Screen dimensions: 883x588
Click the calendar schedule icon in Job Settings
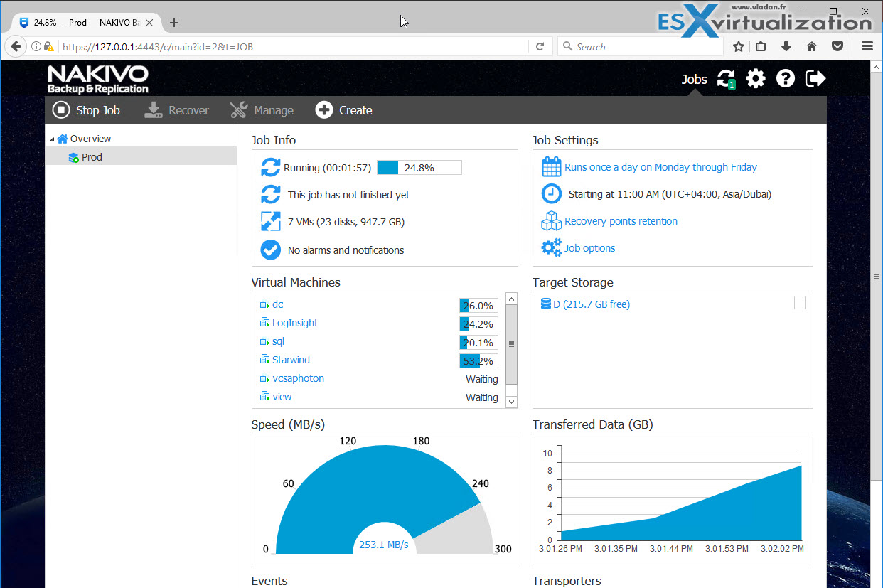coord(552,167)
